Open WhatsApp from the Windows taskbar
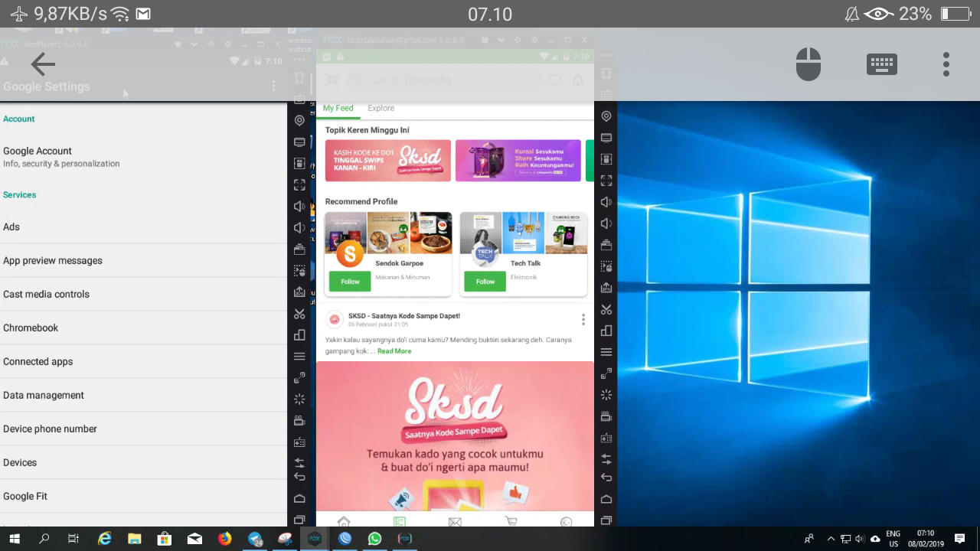The image size is (980, 551). pyautogui.click(x=374, y=538)
